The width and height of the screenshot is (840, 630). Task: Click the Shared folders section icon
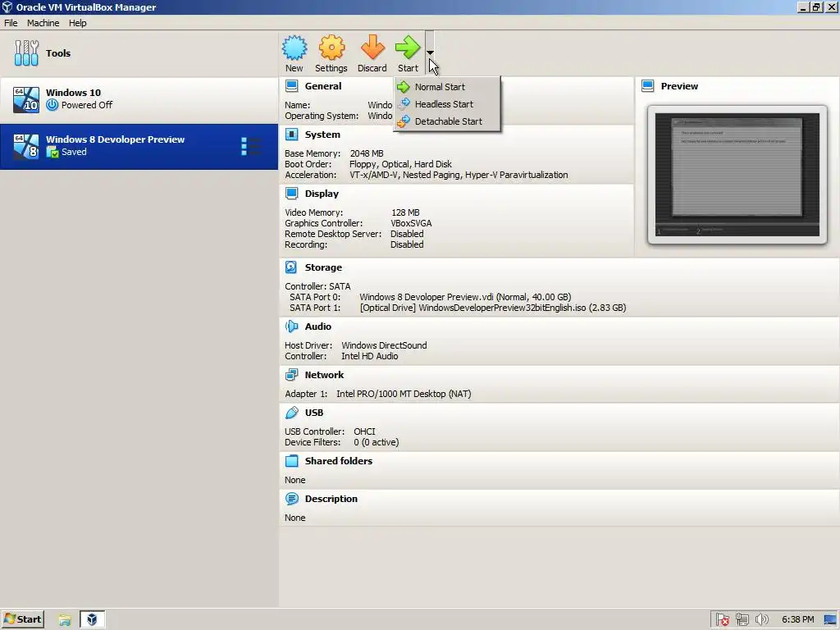tap(291, 461)
